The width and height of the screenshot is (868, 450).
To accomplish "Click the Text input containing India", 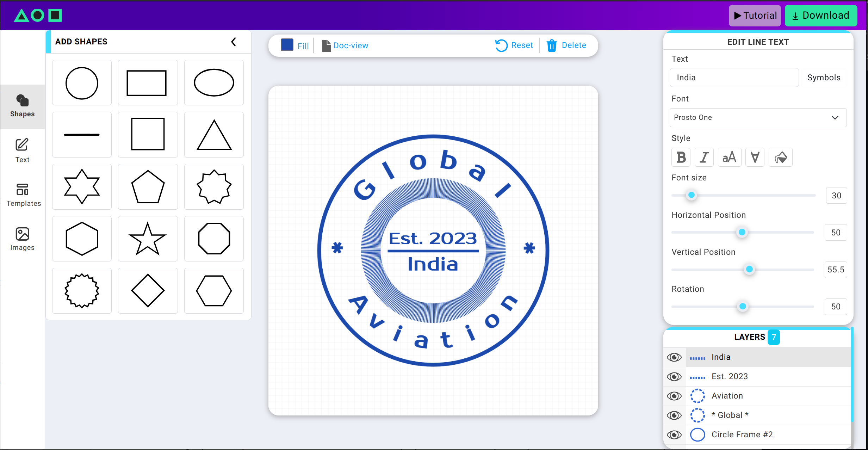I will [734, 78].
